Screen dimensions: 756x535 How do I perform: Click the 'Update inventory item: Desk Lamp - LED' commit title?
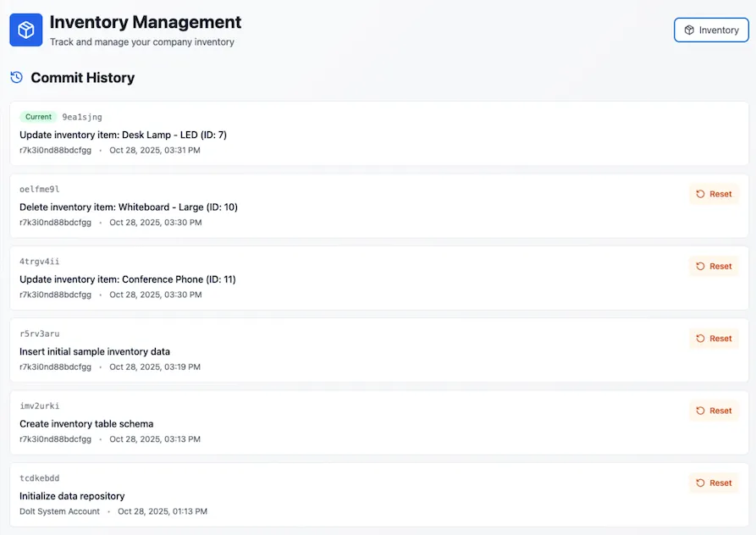coord(124,134)
